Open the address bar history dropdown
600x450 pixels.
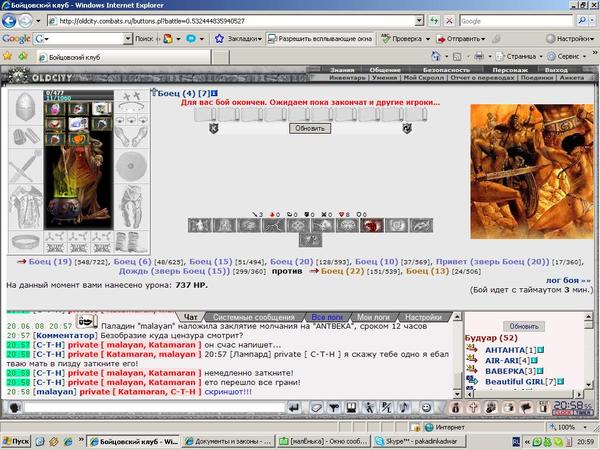(x=419, y=21)
